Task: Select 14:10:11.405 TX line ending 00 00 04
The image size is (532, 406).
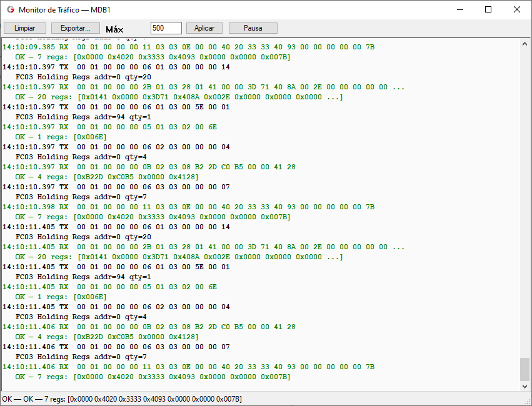Action: 116,307
